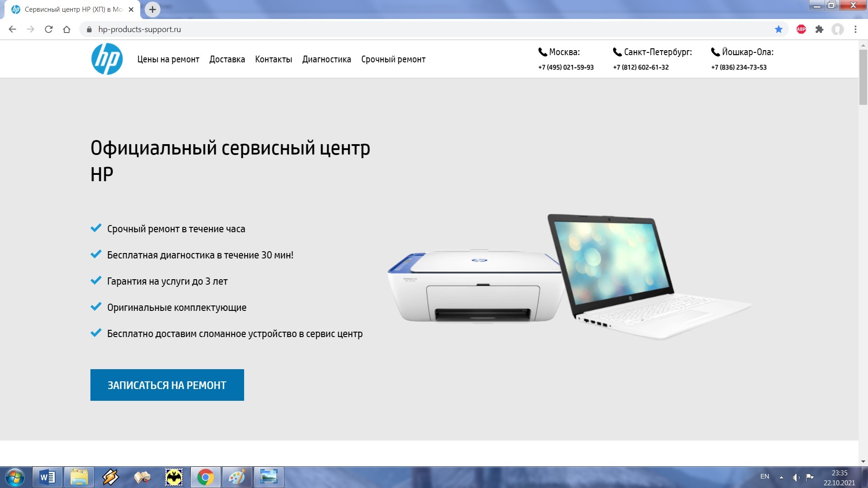Open the browser home page icon

click(67, 29)
